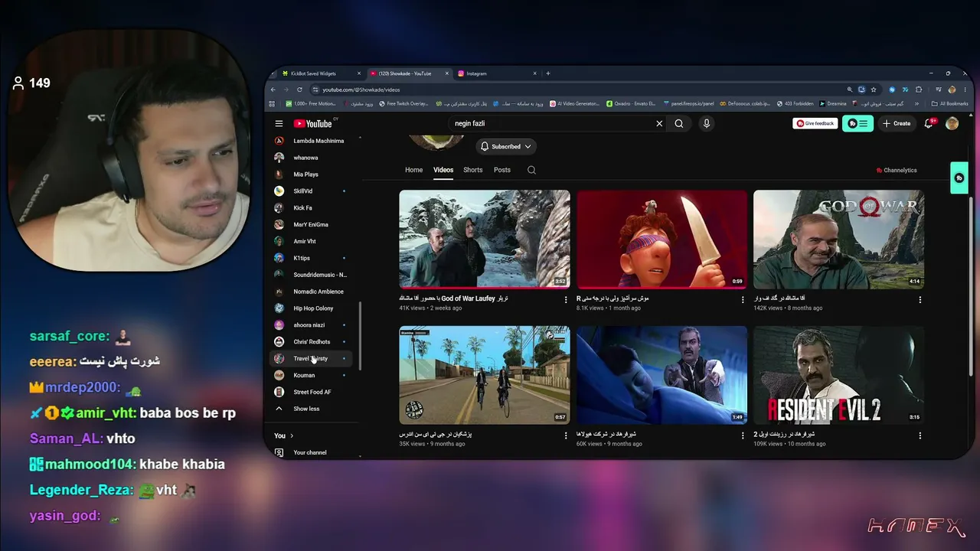The height and width of the screenshot is (551, 980).
Task: Click the YouTube search magnifier button
Action: click(x=679, y=123)
